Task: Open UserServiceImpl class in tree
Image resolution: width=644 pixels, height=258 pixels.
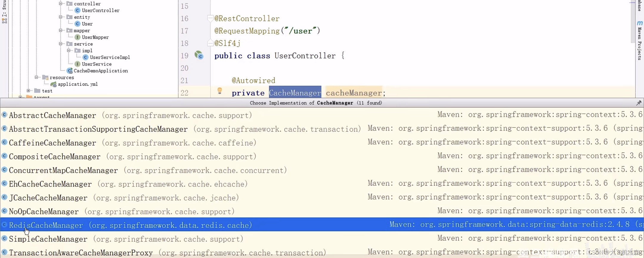Action: pyautogui.click(x=110, y=57)
